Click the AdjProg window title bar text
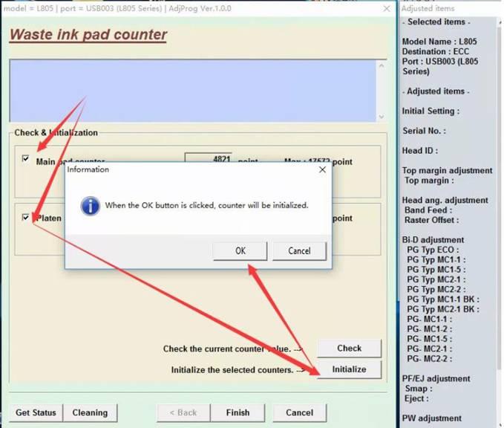This screenshot has width=504, height=428. click(117, 8)
